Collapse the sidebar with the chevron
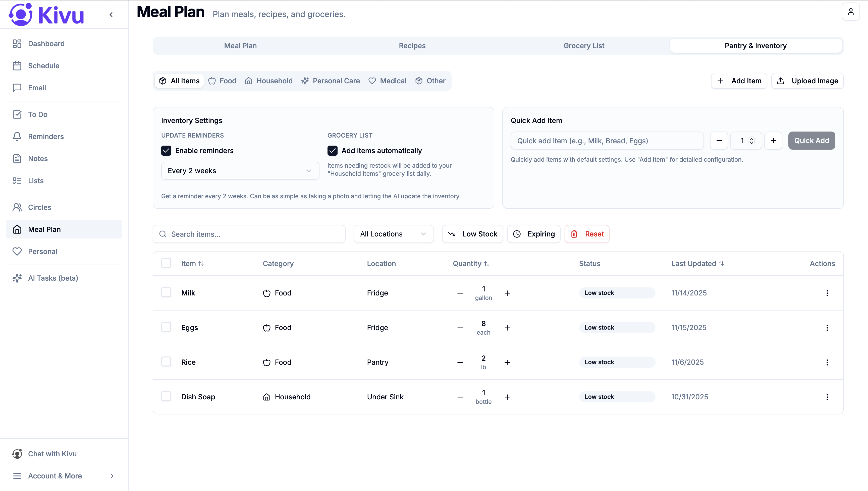This screenshot has height=491, width=868. (111, 15)
